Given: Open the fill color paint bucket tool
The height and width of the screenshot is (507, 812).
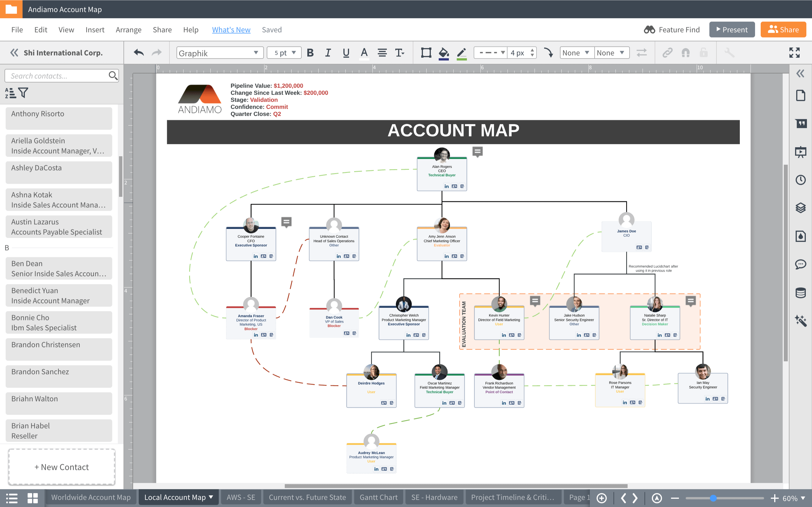Looking at the screenshot, I should pos(443,53).
